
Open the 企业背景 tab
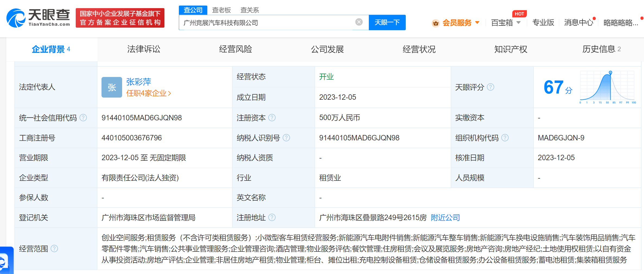(x=51, y=49)
